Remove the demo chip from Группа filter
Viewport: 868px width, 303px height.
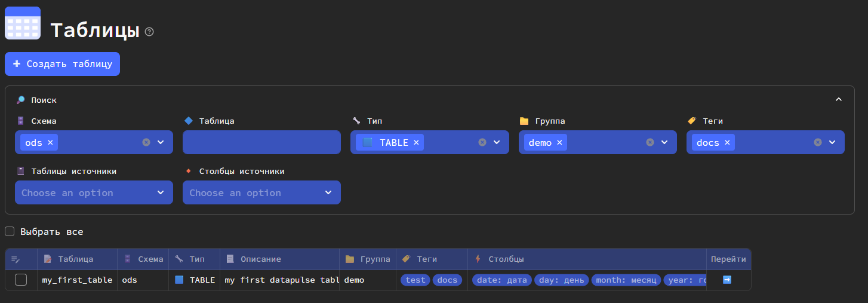[x=559, y=142]
